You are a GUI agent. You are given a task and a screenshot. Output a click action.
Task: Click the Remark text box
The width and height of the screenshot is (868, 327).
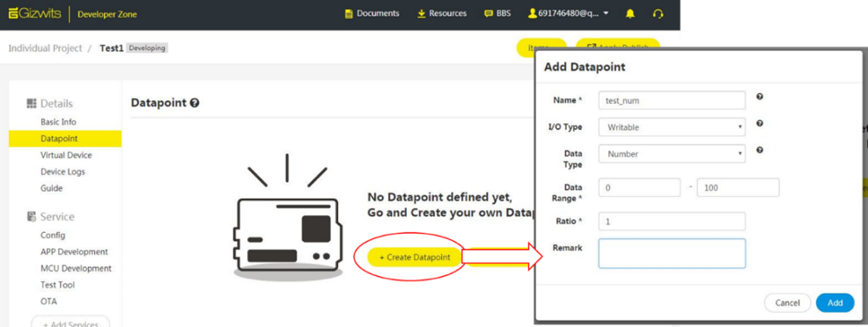(672, 253)
